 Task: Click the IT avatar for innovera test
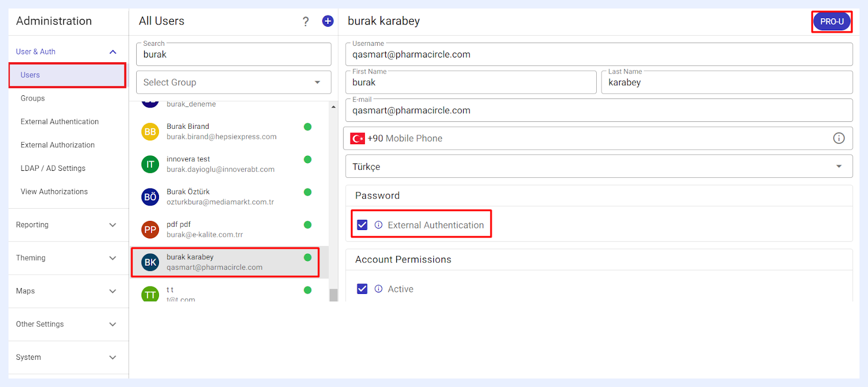click(150, 164)
